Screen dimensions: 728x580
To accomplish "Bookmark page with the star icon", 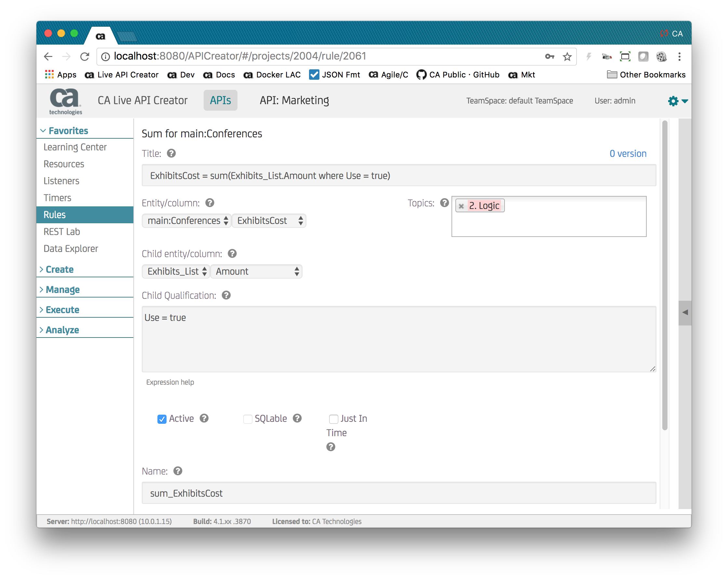I will click(x=567, y=56).
